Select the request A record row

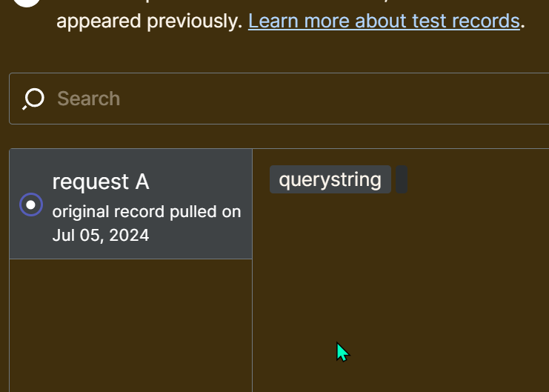pyautogui.click(x=131, y=204)
